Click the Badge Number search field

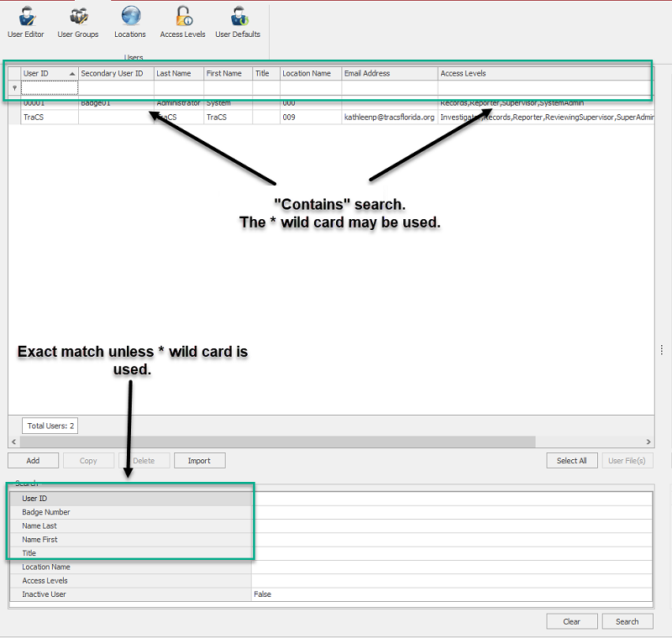[x=451, y=512]
